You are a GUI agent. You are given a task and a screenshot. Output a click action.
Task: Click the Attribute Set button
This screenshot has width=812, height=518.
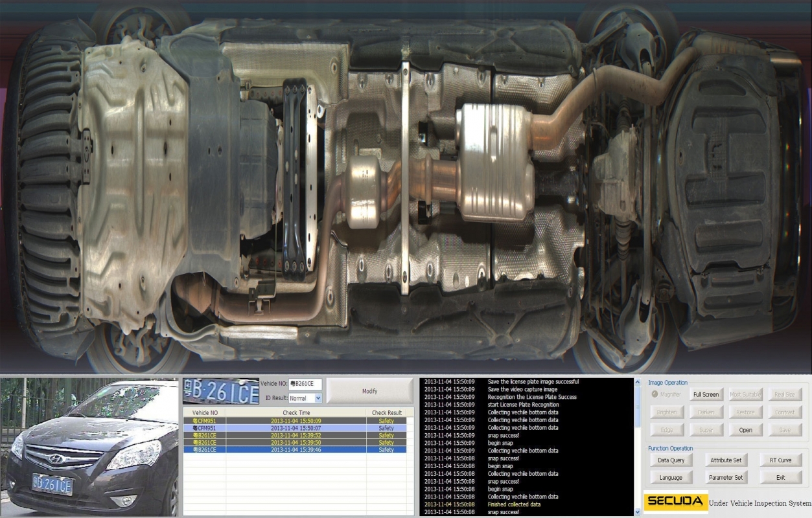point(725,460)
